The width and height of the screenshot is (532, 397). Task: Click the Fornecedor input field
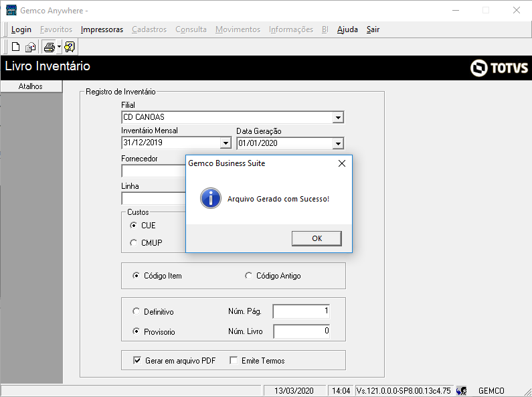pyautogui.click(x=154, y=171)
